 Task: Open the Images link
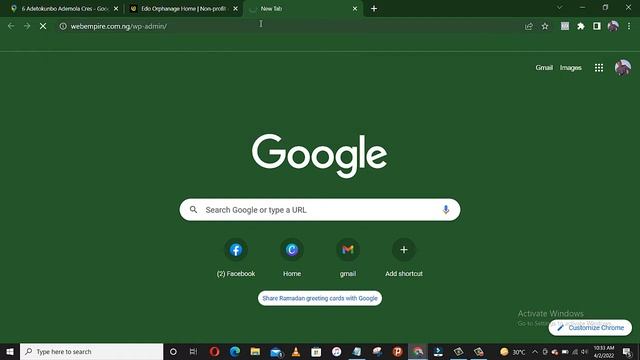pos(570,68)
